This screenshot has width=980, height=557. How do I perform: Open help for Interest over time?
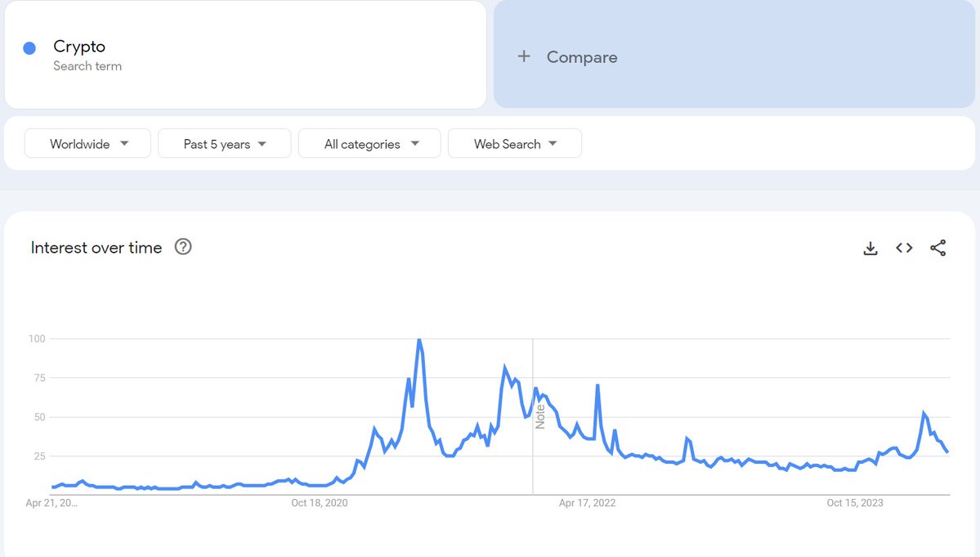point(183,247)
